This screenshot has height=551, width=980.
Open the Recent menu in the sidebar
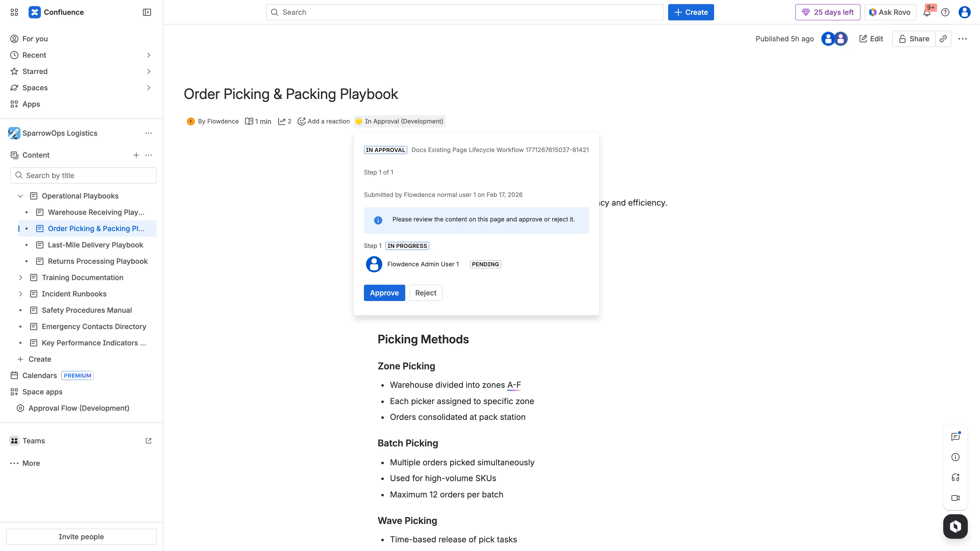[x=34, y=55]
